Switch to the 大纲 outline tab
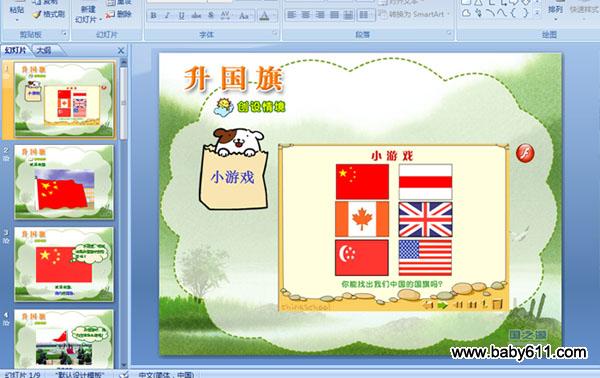This screenshot has width=600, height=378. (44, 50)
